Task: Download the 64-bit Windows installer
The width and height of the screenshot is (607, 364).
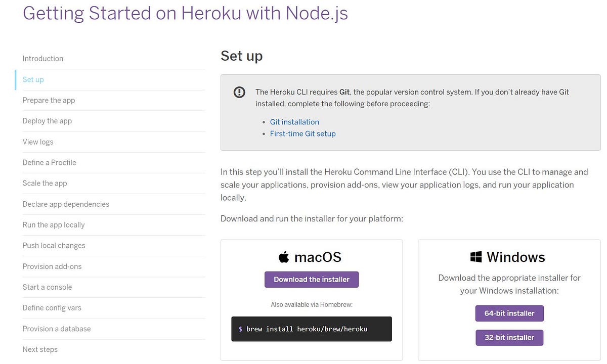Action: coord(509,313)
